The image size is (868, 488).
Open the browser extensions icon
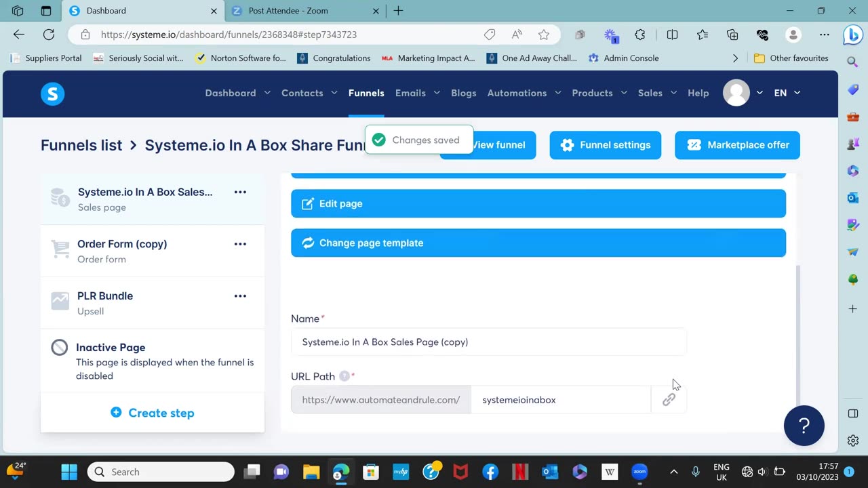tap(640, 35)
